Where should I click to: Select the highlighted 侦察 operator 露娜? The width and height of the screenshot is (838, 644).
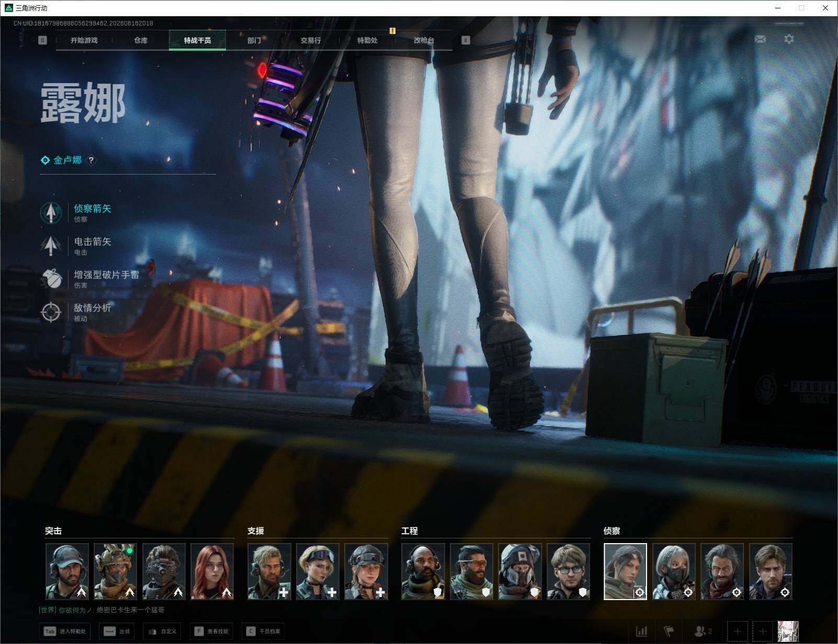(x=626, y=571)
